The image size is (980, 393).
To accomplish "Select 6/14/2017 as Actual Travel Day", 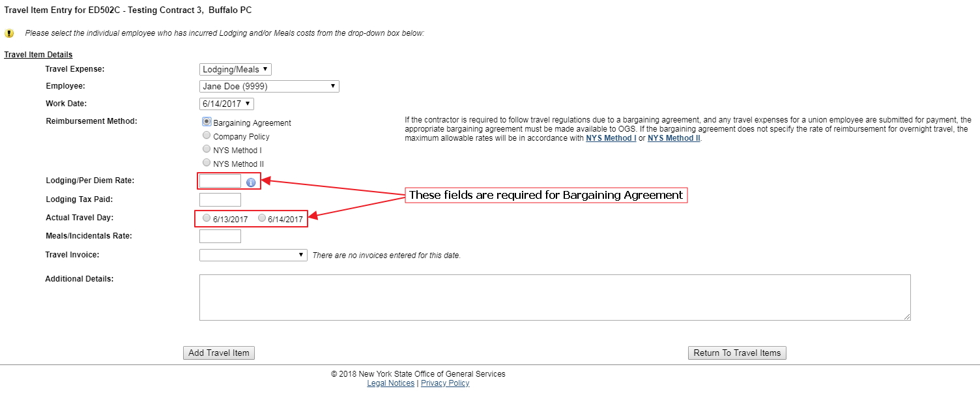I will click(x=262, y=218).
